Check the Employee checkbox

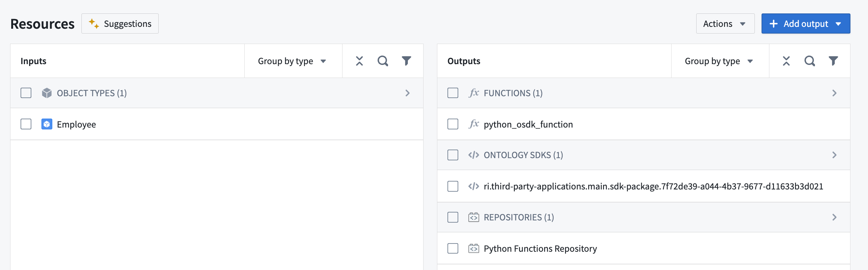point(26,124)
